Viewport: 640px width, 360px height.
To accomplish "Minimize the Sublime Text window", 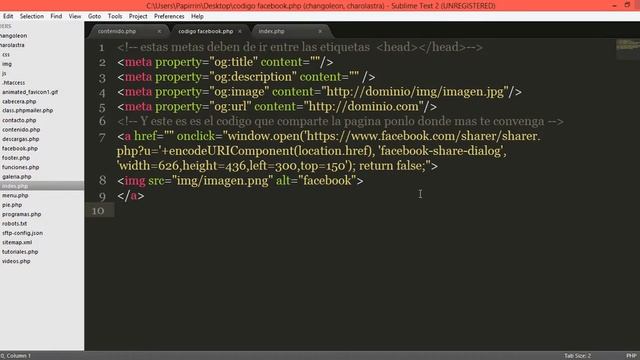I will [x=614, y=5].
